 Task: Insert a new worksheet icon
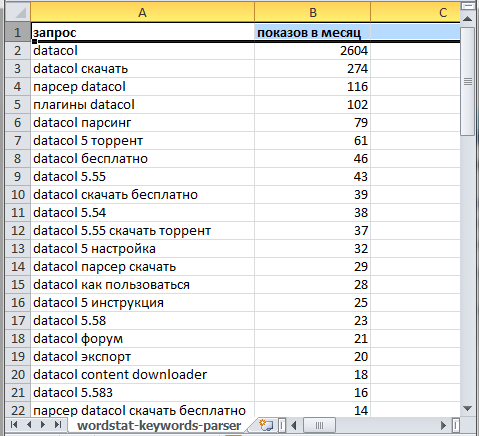266,425
